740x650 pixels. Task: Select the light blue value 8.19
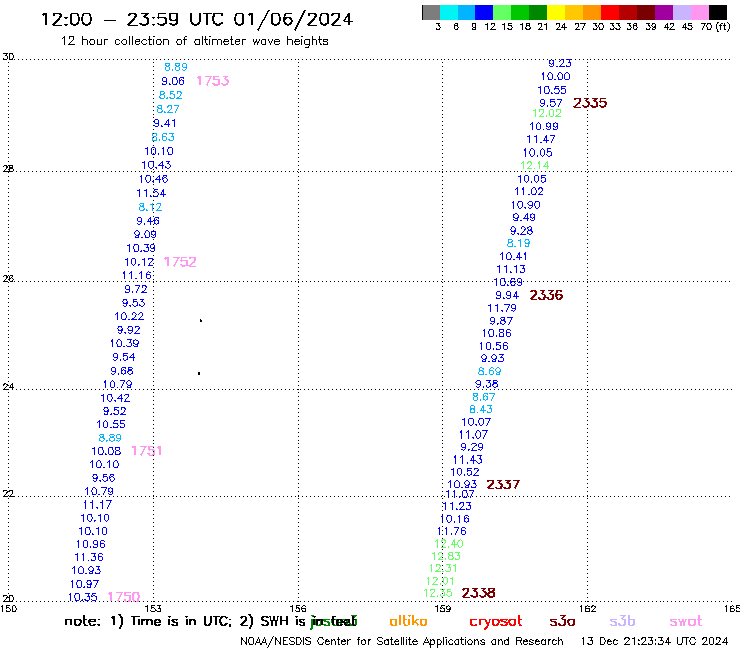click(518, 243)
